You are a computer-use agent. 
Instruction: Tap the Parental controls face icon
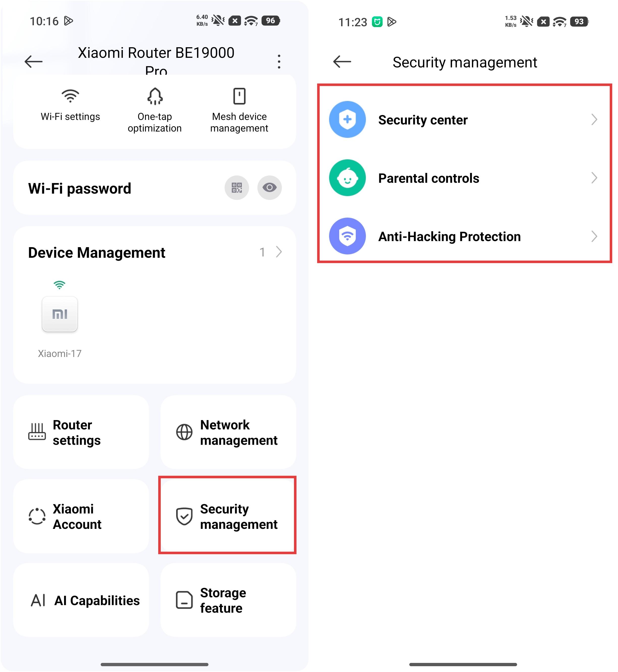coord(347,178)
